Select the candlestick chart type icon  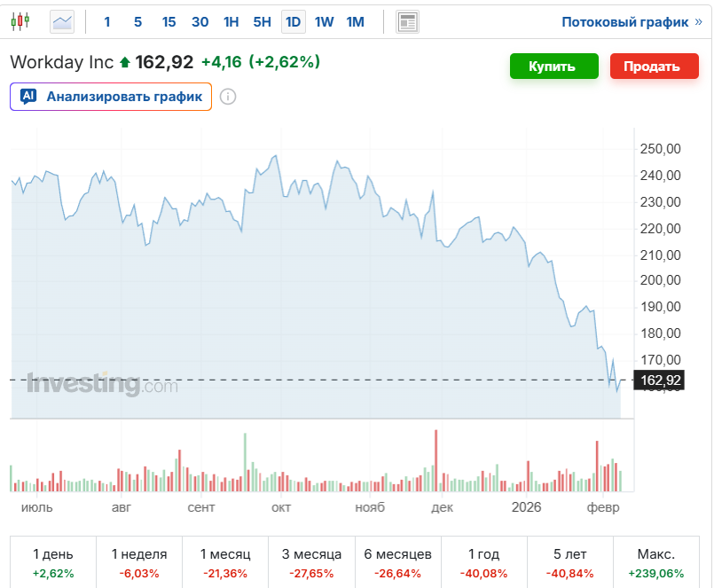(x=20, y=21)
